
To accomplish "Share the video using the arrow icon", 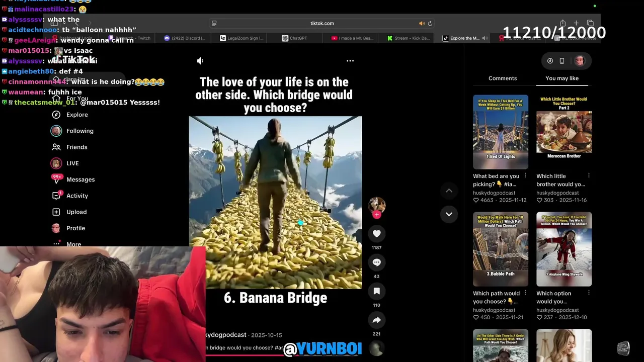I will click(x=376, y=320).
